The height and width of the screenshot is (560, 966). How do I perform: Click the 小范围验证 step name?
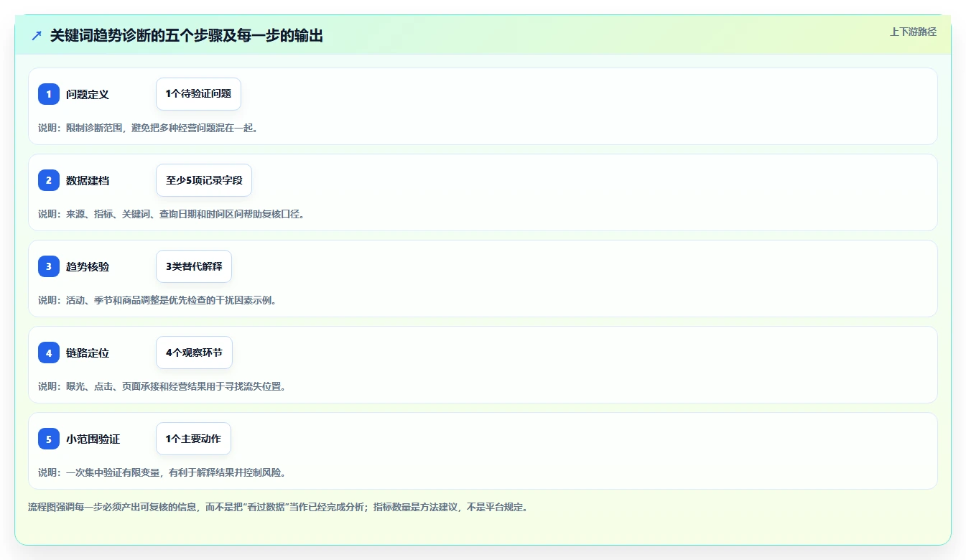[93, 439]
